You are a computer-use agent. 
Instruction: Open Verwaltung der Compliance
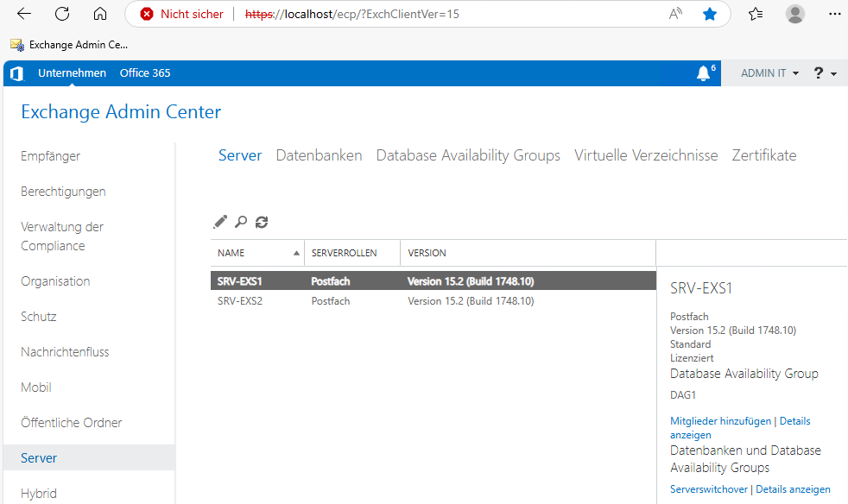[x=62, y=236]
